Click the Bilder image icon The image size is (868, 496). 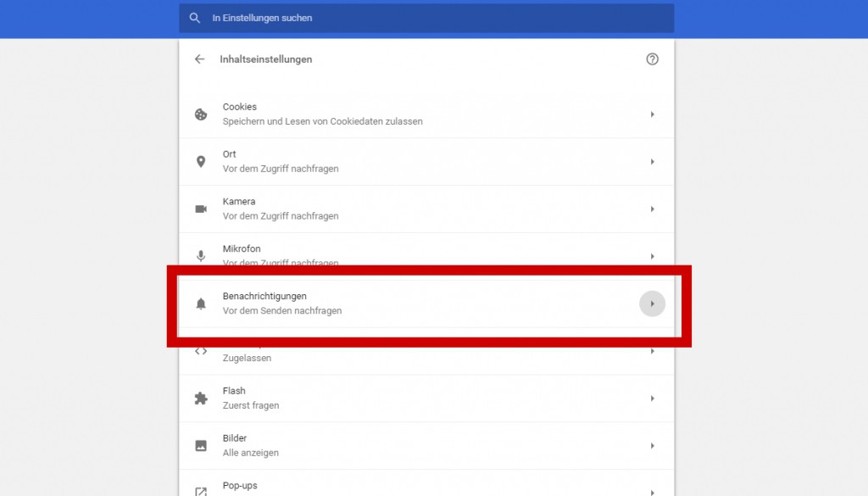pyautogui.click(x=201, y=445)
